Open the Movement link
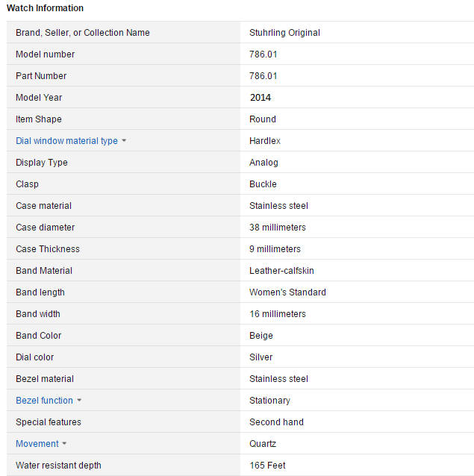Image resolution: width=474 pixels, height=476 pixels. point(37,444)
